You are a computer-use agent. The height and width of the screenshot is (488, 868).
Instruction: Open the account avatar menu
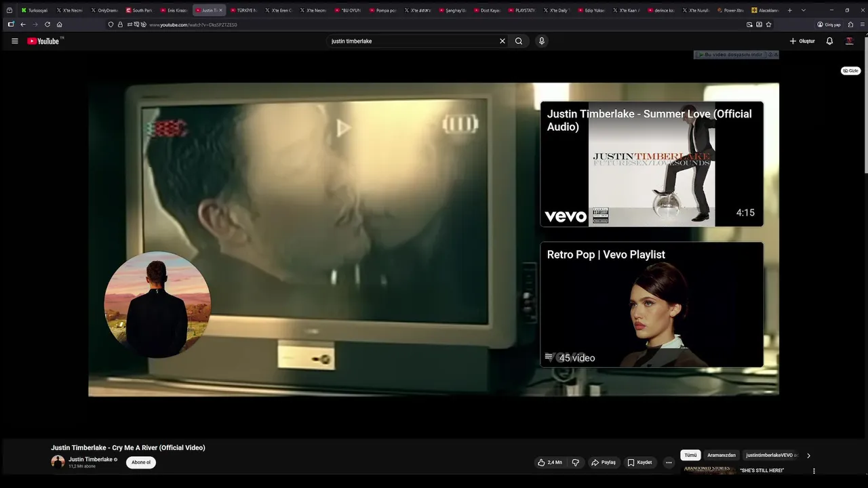coord(849,41)
